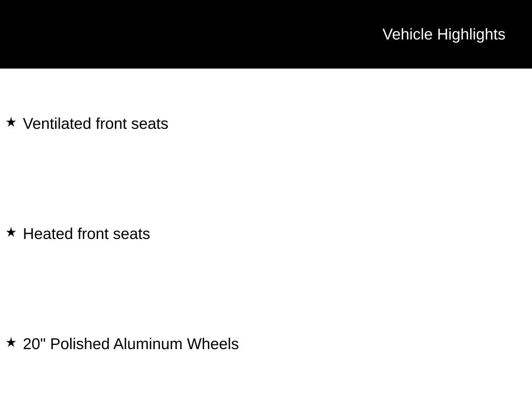Click the word "Aluminum"
This screenshot has height=399, width=532.
(148, 344)
